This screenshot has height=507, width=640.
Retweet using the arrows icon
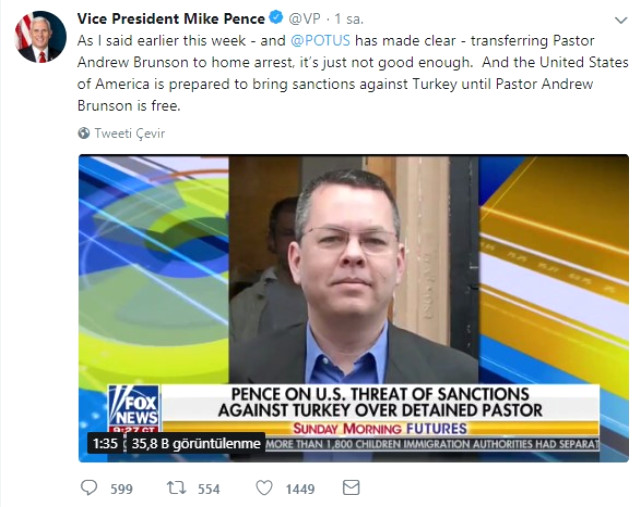176,488
